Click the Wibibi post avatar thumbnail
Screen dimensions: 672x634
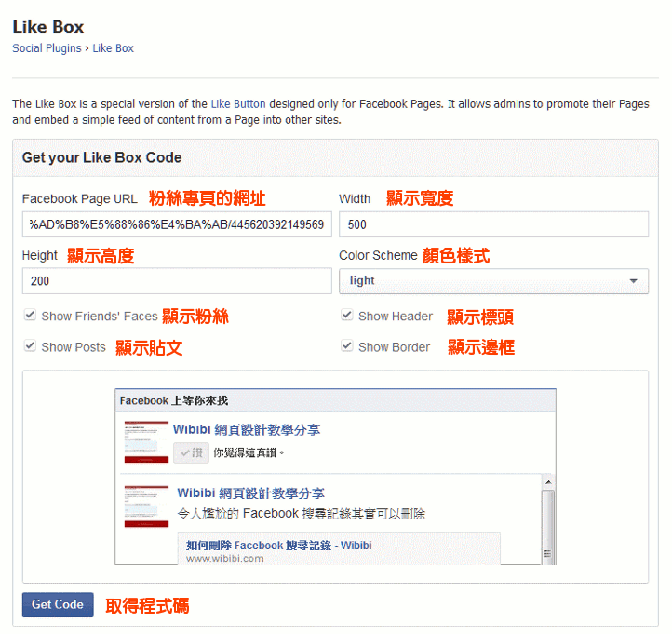146,506
